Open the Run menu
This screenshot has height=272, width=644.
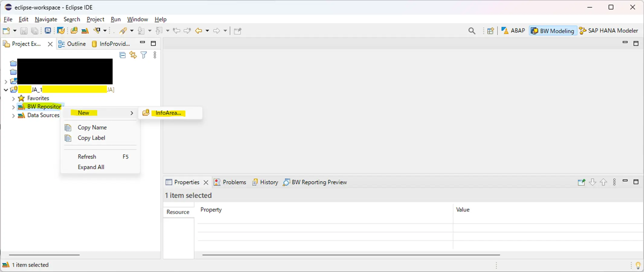click(116, 19)
